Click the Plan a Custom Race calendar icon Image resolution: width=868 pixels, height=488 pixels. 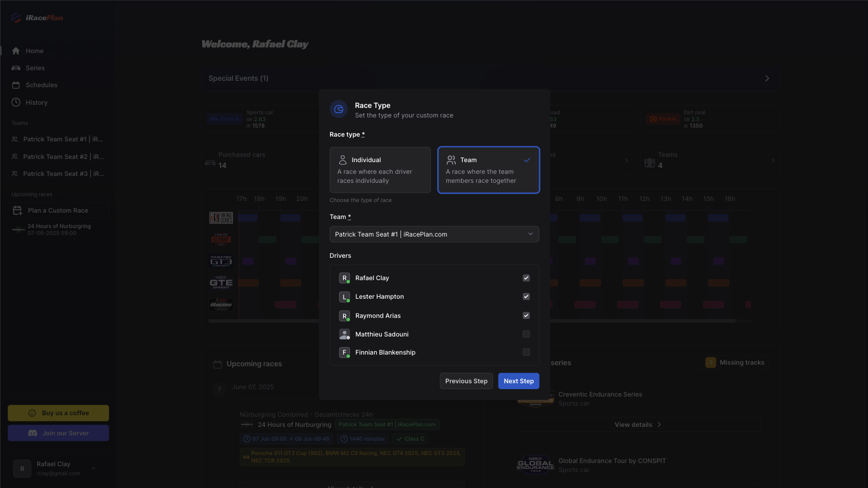pos(17,210)
